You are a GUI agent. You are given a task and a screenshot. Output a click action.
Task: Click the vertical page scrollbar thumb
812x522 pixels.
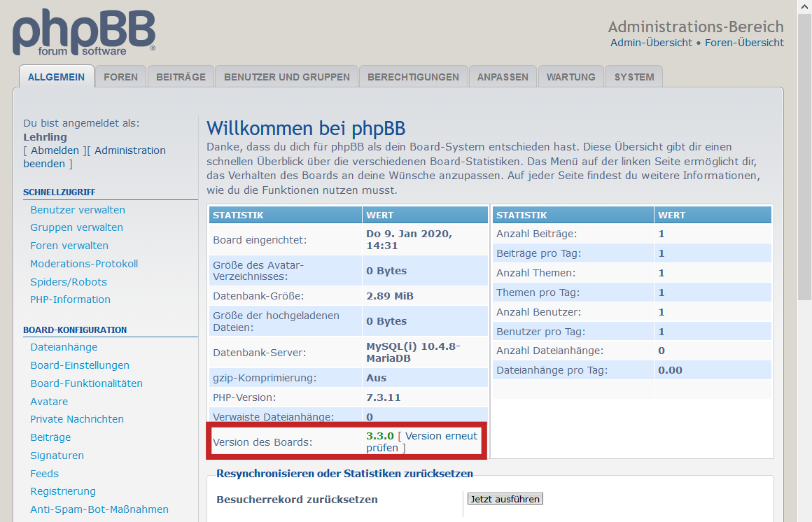point(805,157)
